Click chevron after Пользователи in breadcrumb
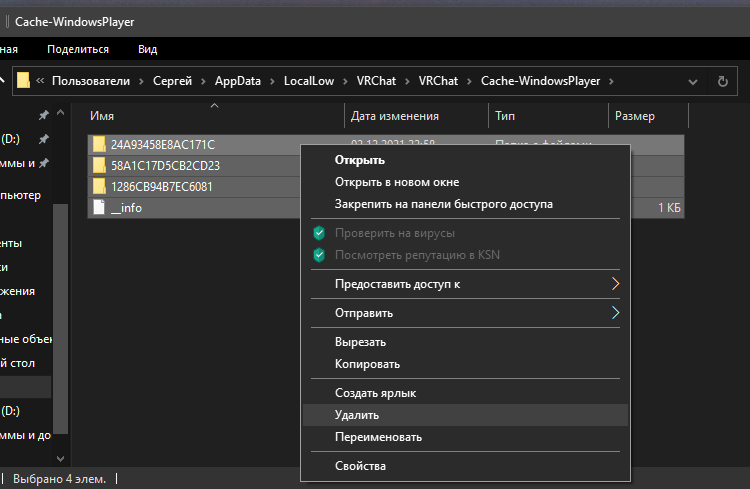The width and height of the screenshot is (750, 489). pos(142,81)
